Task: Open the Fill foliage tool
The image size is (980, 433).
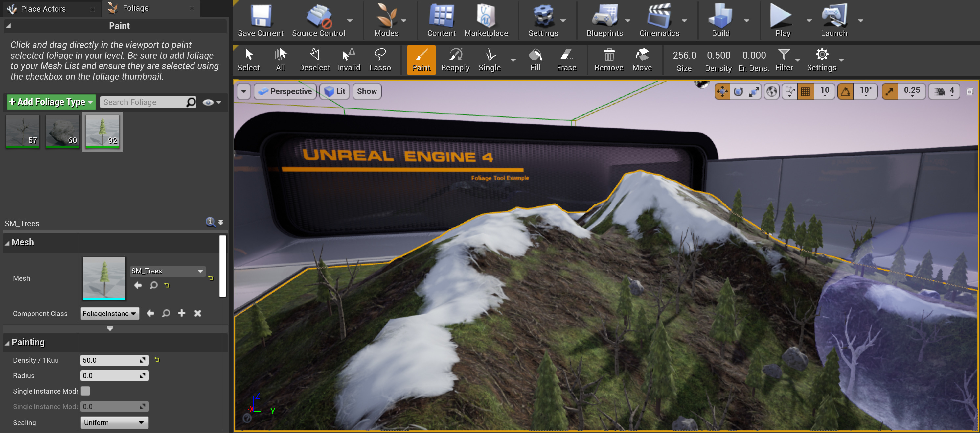Action: 535,60
